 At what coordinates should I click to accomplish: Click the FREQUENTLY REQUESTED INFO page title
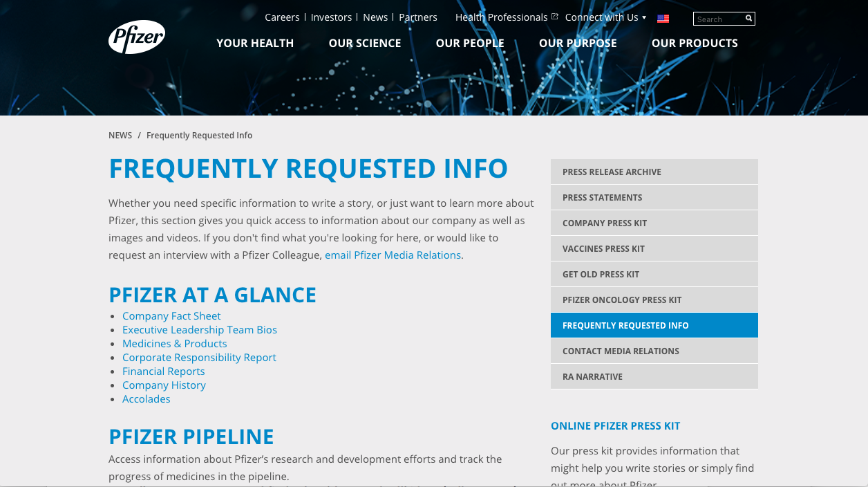pyautogui.click(x=308, y=169)
